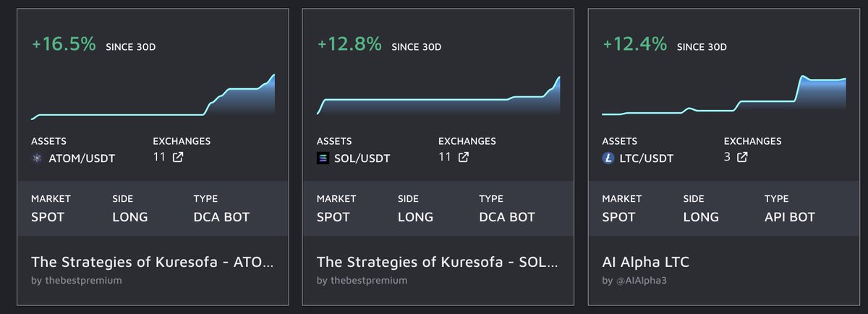Click the +16.5% return value
The image size is (868, 314).
coord(64,44)
